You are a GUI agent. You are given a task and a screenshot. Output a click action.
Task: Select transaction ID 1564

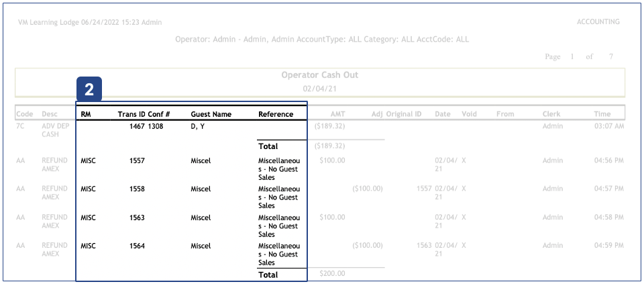137,246
